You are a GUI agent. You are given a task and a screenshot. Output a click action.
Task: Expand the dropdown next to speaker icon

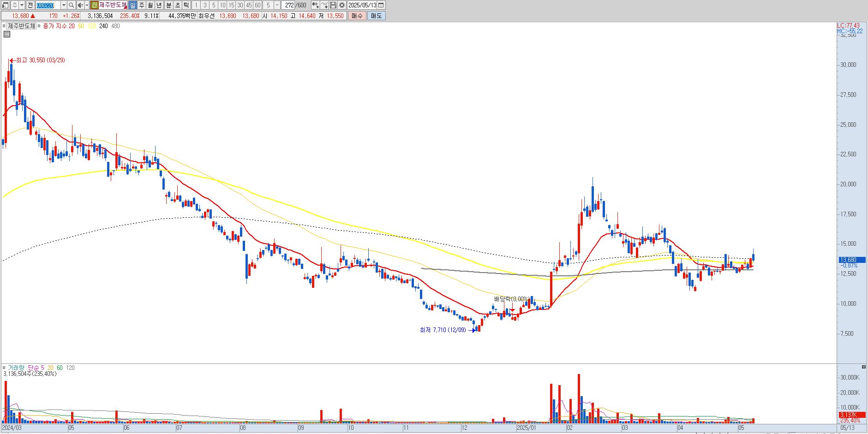(87, 5)
